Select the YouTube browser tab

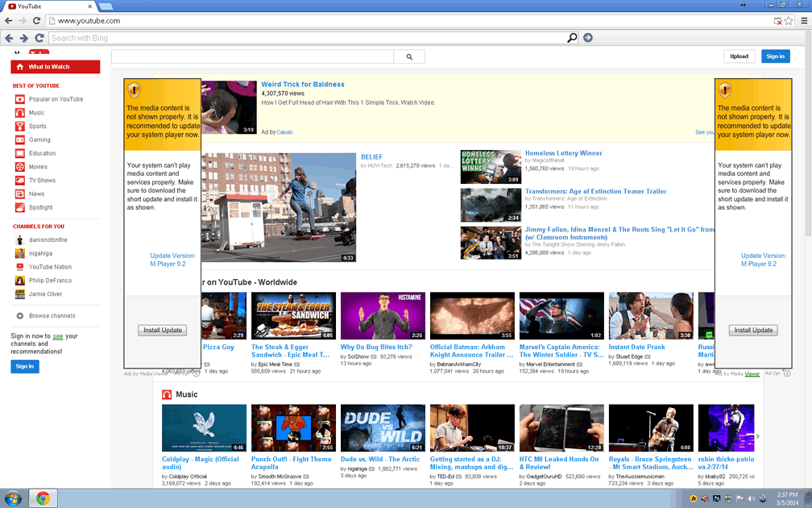[32, 6]
